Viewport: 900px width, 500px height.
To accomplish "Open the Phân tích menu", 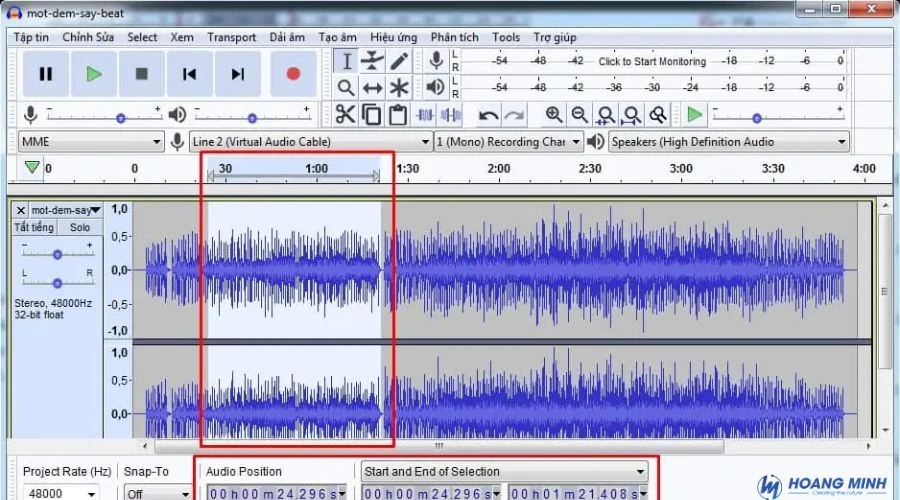I will [454, 37].
